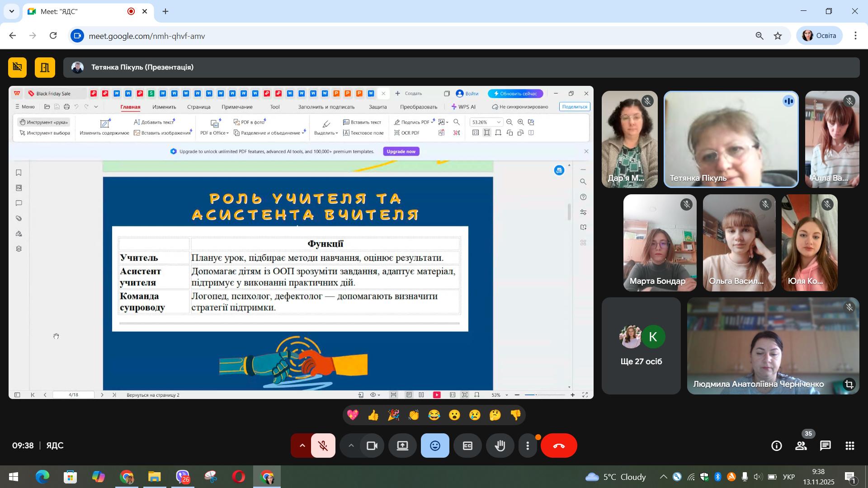Select Людмила Анатоліївна Черніченко video tile
868x488 pixels.
pyautogui.click(x=773, y=346)
